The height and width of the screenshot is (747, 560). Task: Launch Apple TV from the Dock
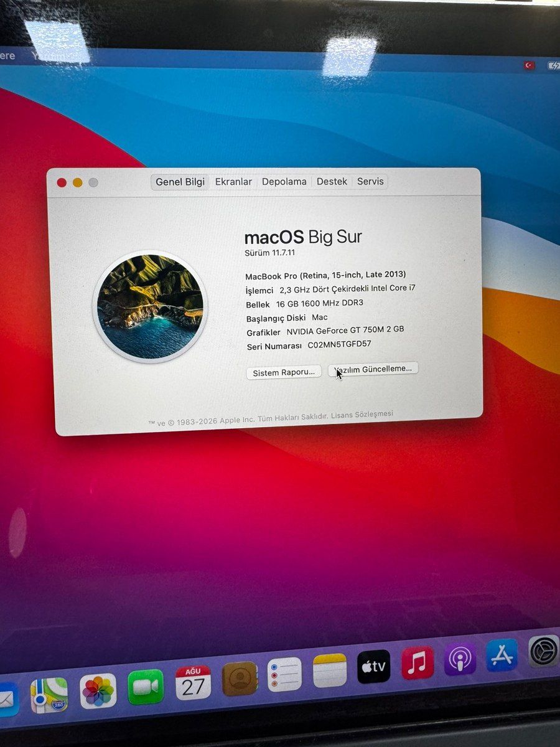coord(373,666)
